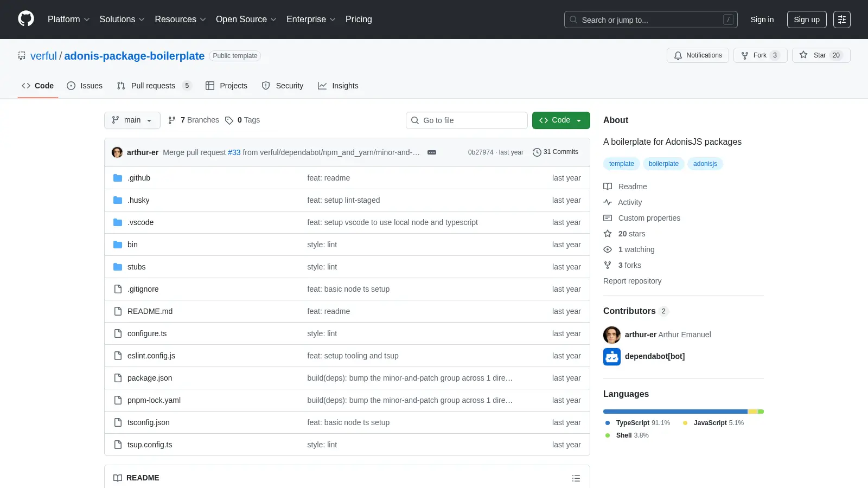The height and width of the screenshot is (488, 868).
Task: Click the package.json file icon
Action: click(x=118, y=378)
